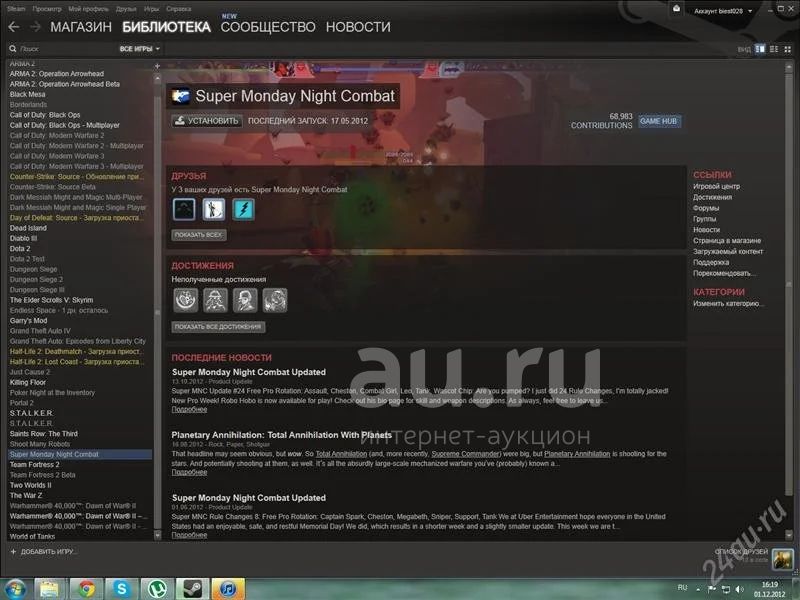
Task: Switch to detail view mode
Action: (x=760, y=49)
